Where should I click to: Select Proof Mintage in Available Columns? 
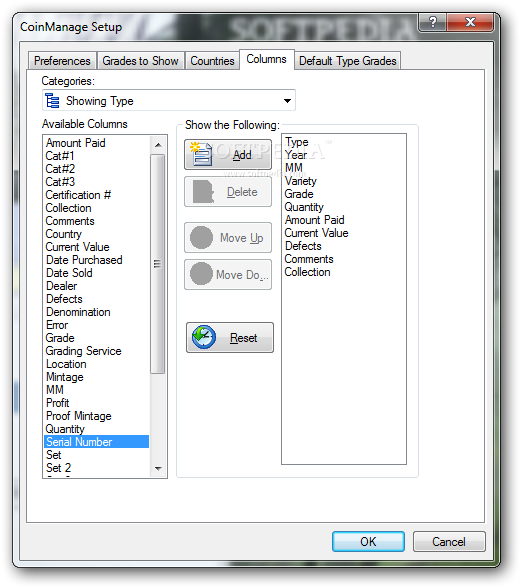pyautogui.click(x=97, y=416)
